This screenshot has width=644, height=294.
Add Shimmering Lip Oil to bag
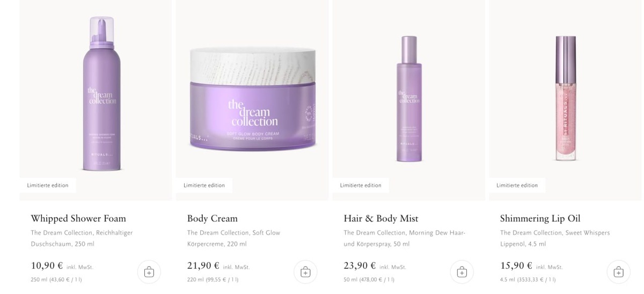[x=618, y=272]
